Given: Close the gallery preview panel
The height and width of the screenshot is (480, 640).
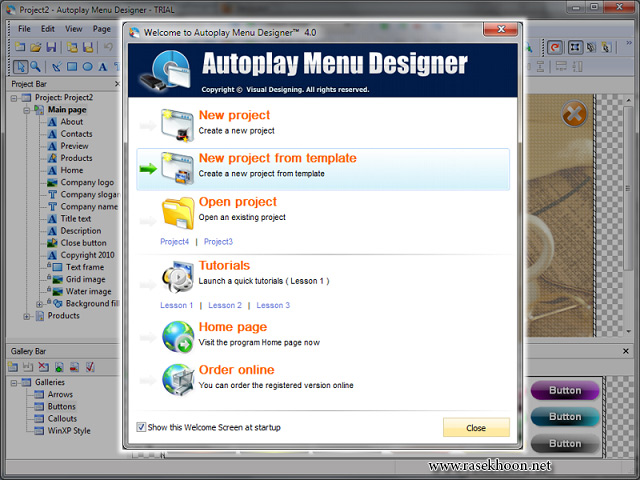Looking at the screenshot, I should 626,351.
